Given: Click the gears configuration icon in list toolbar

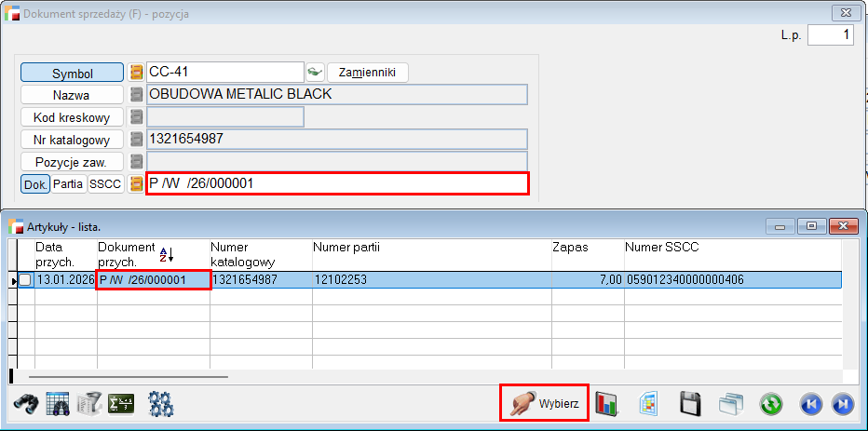Looking at the screenshot, I should click(161, 404).
